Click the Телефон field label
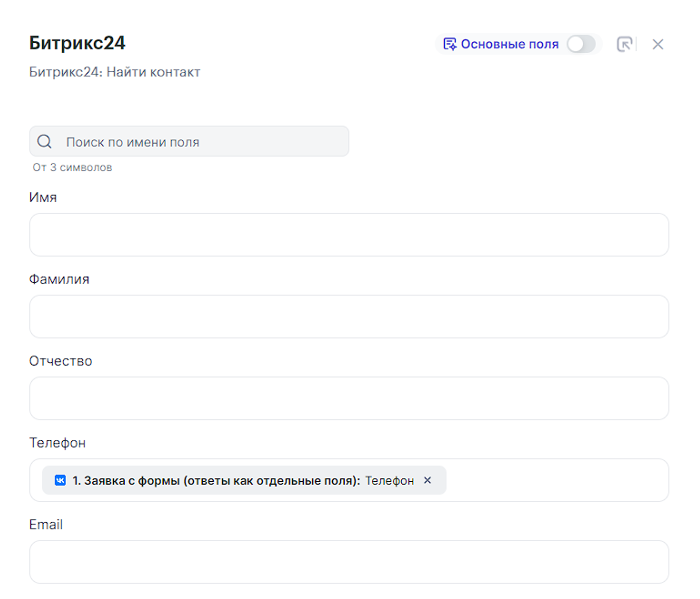Screen dimensions: 700x599 57,443
